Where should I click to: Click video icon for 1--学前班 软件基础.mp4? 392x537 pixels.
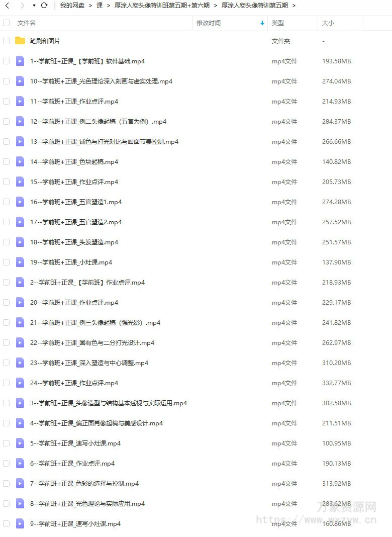20,61
